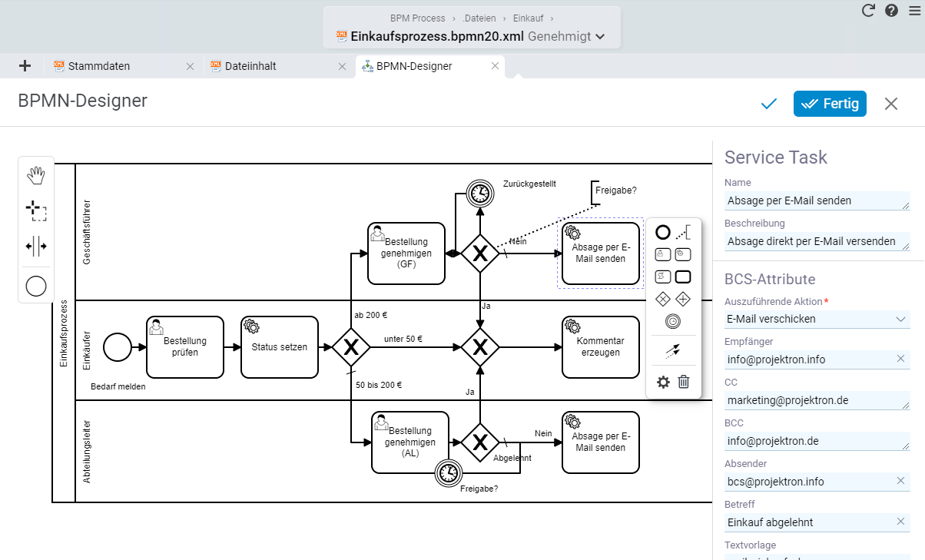
Task: Append exclusive gateway from context pad
Action: 662,298
